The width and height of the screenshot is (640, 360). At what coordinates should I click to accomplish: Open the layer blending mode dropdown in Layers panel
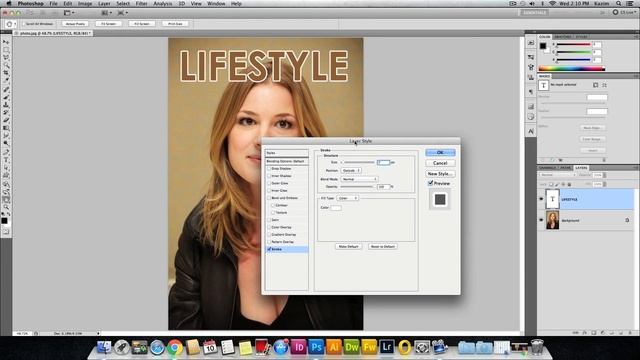[558, 175]
